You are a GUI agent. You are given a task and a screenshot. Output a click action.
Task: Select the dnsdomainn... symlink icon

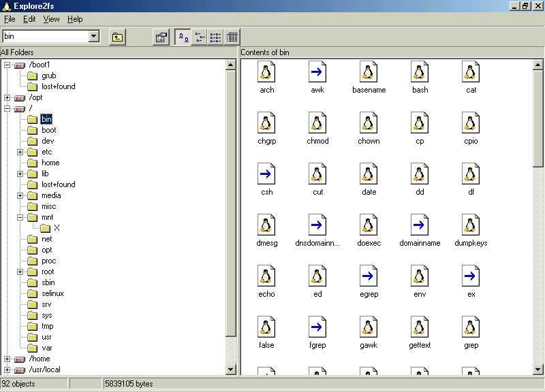tap(317, 225)
